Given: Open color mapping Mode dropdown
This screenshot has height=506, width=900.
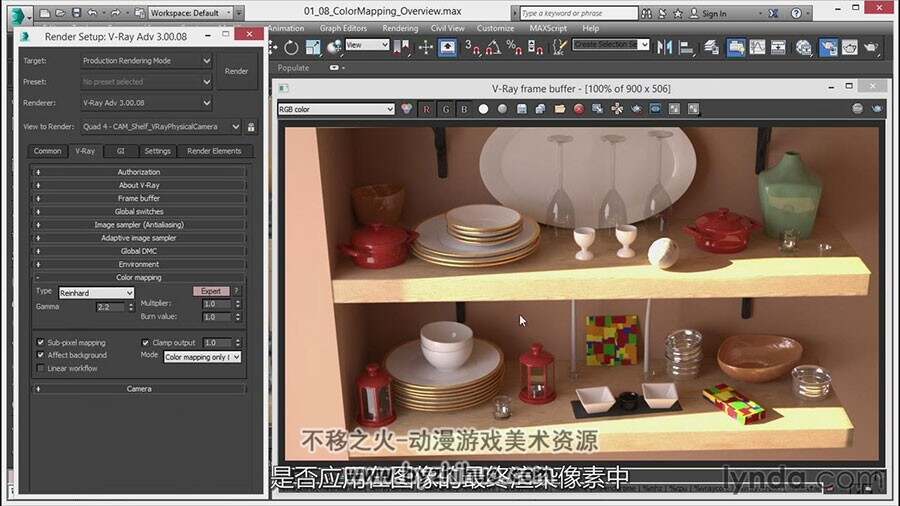Looking at the screenshot, I should pos(202,357).
